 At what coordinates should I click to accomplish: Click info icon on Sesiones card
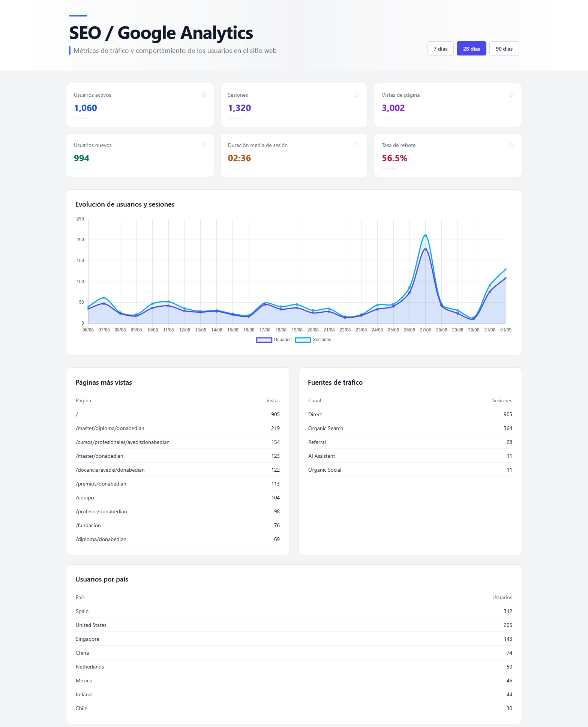click(357, 94)
